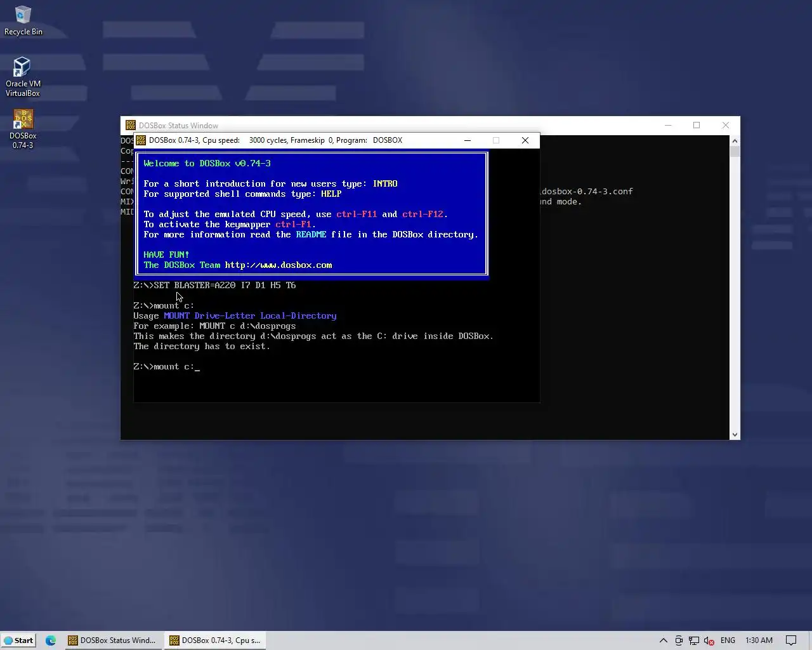Open the 1:30 AM clock flyout

pyautogui.click(x=759, y=640)
